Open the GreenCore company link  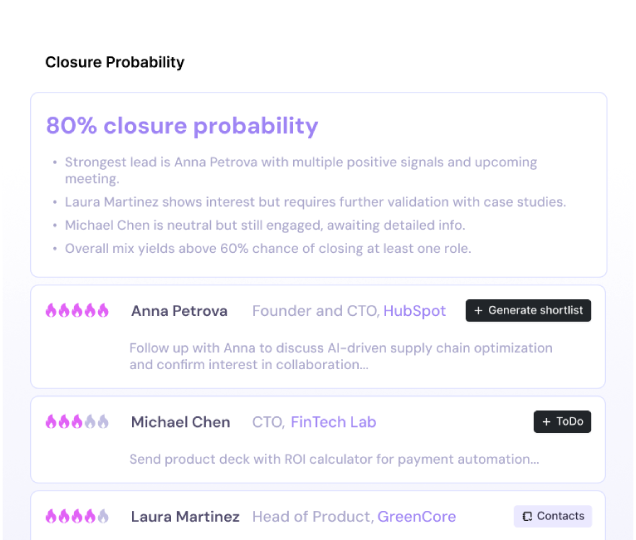point(416,517)
